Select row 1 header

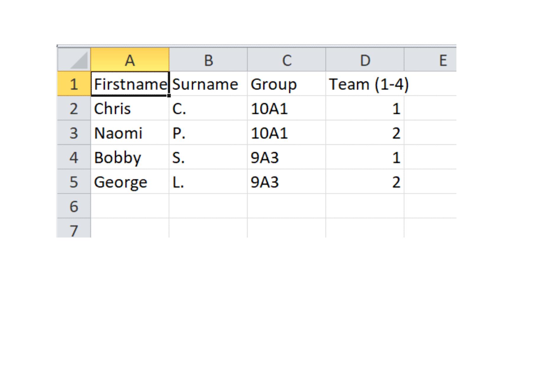pos(74,84)
